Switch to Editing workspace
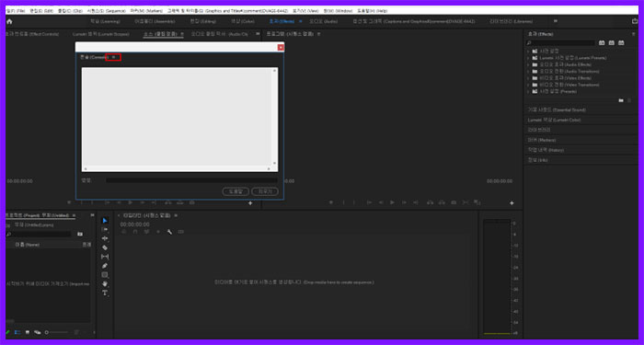 [203, 21]
